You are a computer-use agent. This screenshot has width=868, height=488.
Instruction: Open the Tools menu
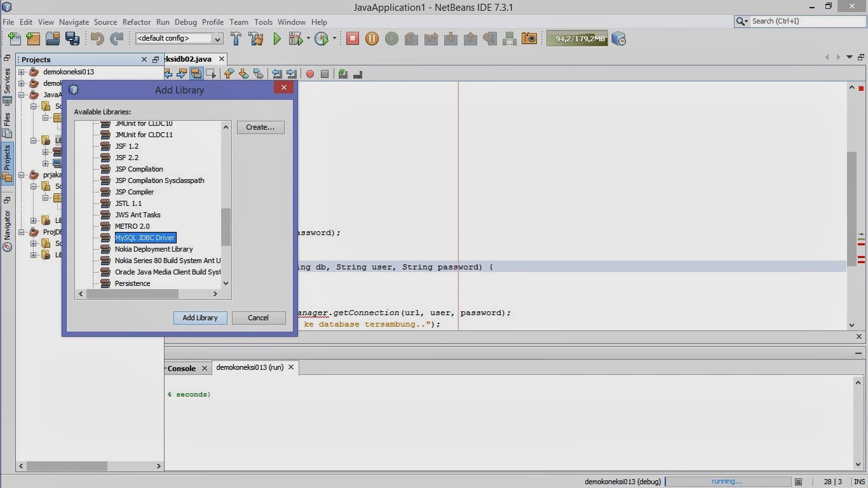(x=263, y=22)
